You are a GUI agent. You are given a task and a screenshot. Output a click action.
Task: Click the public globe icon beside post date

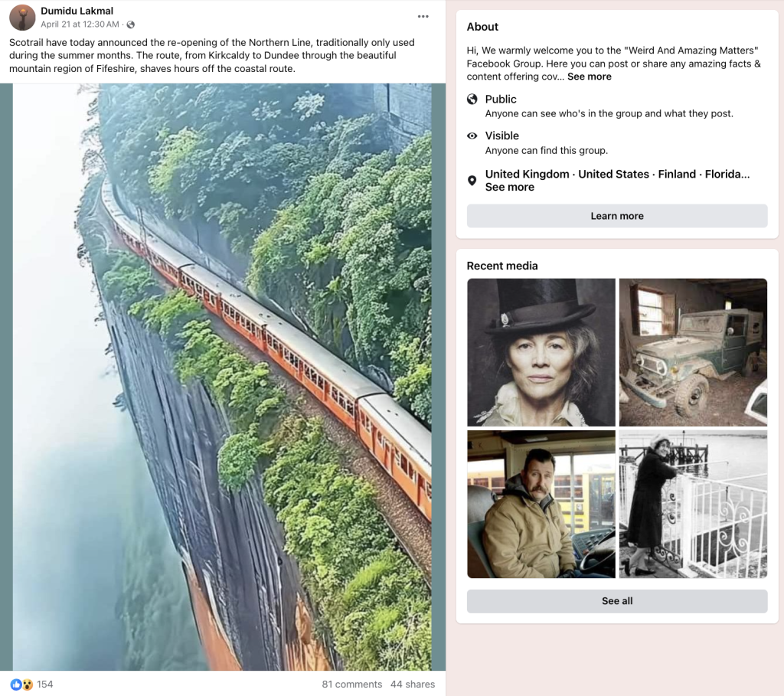pos(131,25)
